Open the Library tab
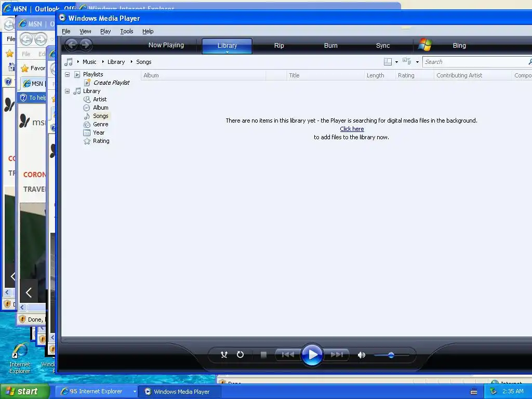 tap(227, 46)
